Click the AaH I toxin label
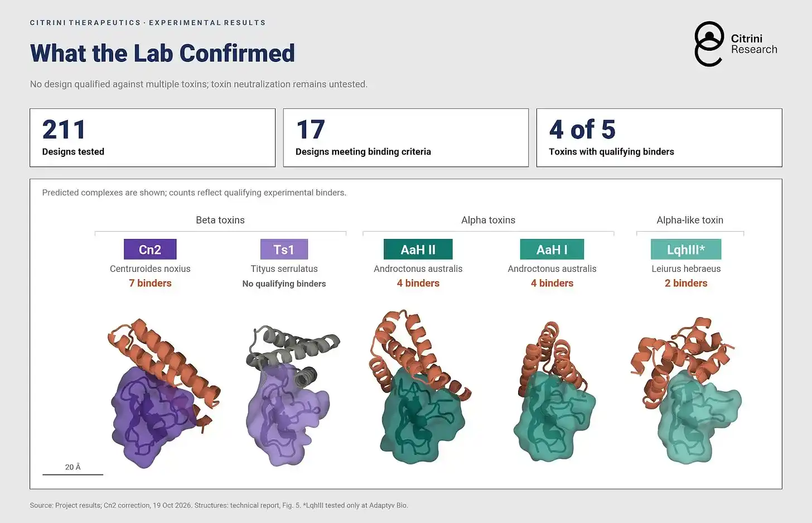812x523 pixels. (x=552, y=249)
